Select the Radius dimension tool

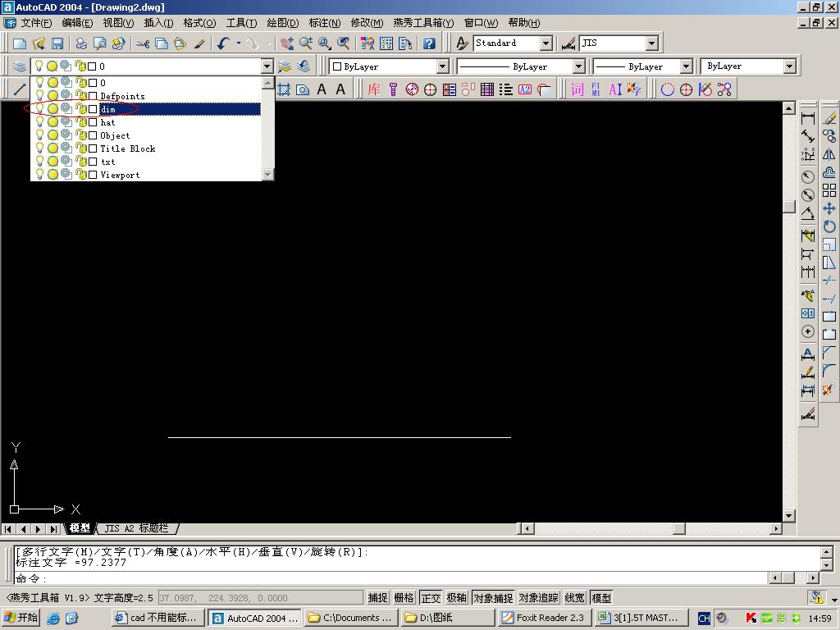pyautogui.click(x=808, y=177)
